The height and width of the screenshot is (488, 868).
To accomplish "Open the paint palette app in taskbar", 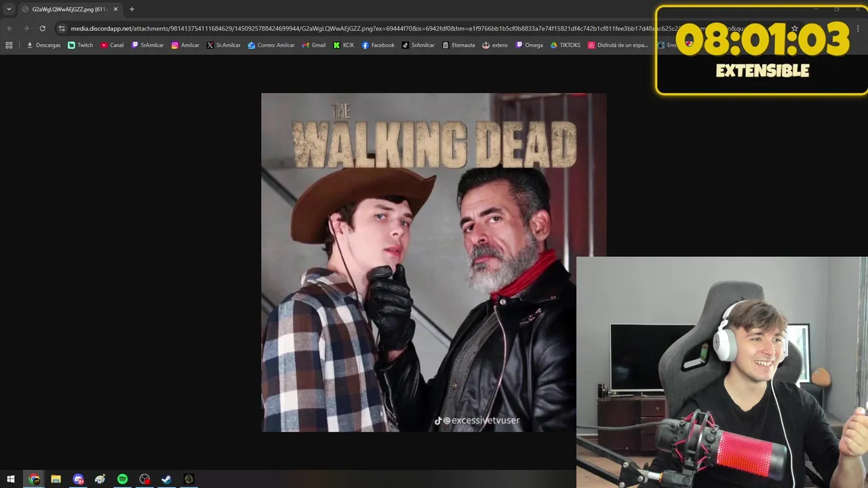I will [x=100, y=479].
